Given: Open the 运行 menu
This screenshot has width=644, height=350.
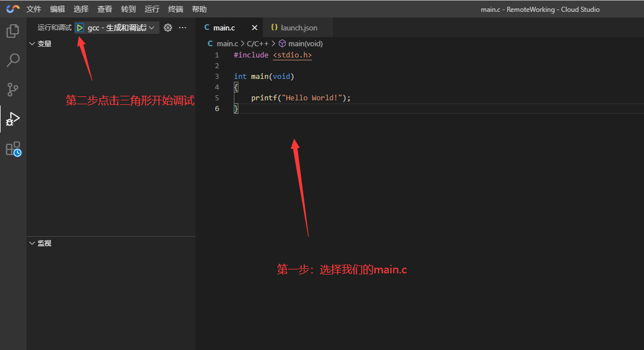Looking at the screenshot, I should tap(152, 9).
